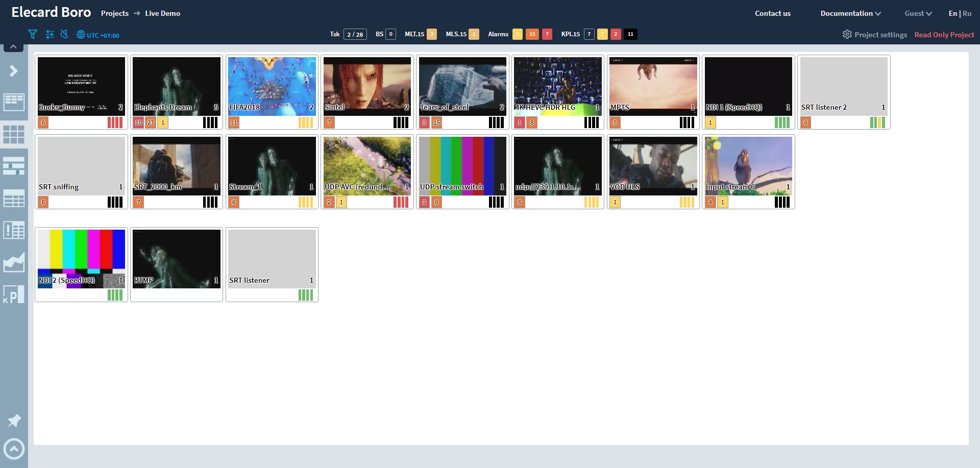Open the SRT sniffing tile

[x=81, y=166]
